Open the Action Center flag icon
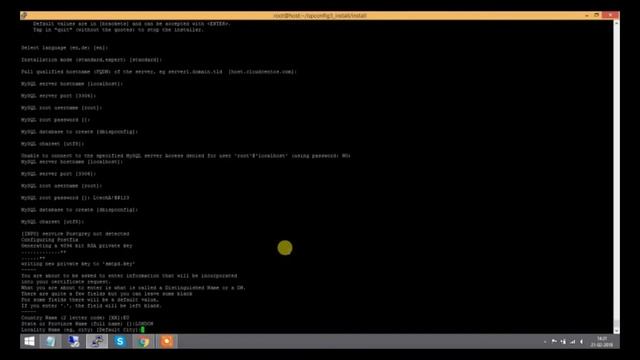Screen dimensions: 640x360 [554, 342]
